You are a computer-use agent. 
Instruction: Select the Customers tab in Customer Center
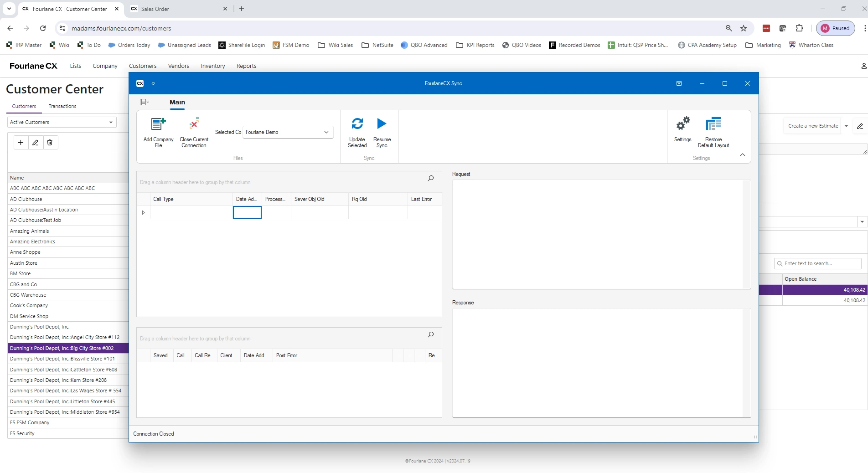point(24,106)
